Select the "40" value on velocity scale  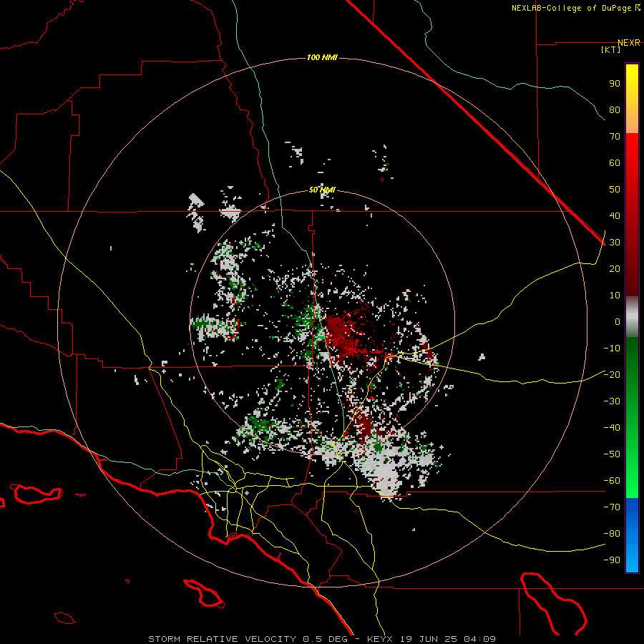[x=615, y=216]
